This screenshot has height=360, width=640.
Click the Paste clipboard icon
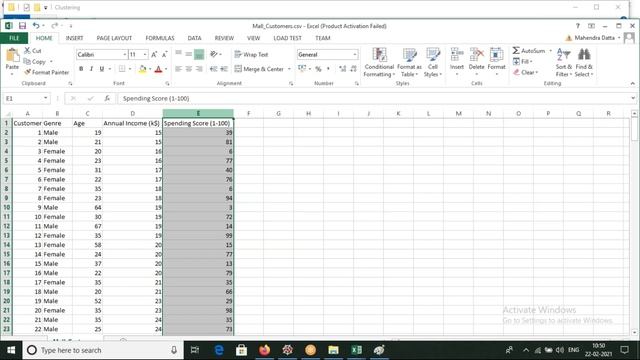pyautogui.click(x=12, y=56)
